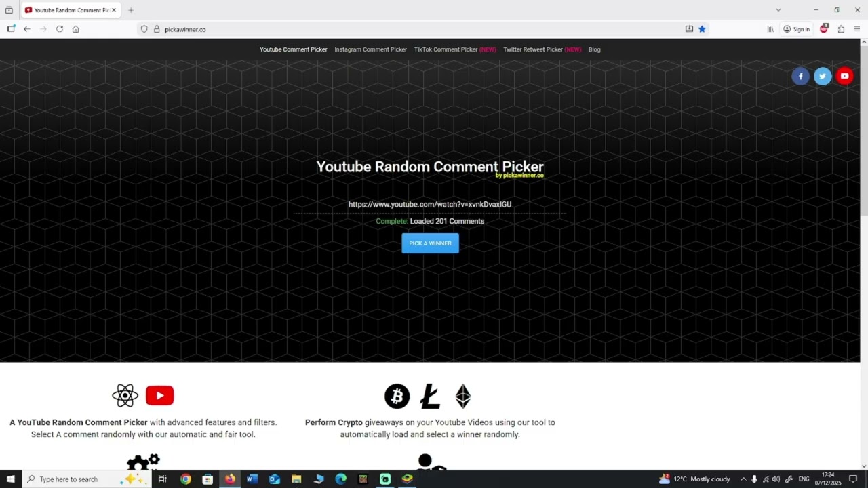Open File Explorer from the taskbar
The height and width of the screenshot is (488, 868).
[x=296, y=479]
